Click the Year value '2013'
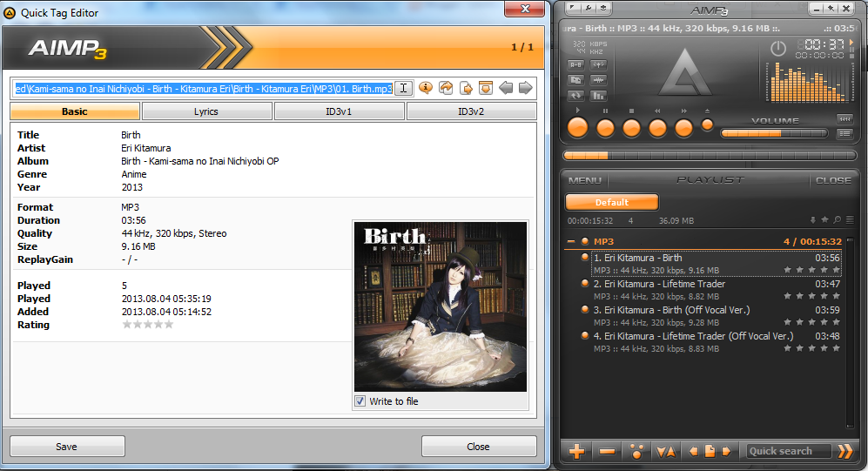This screenshot has height=471, width=868. point(131,187)
